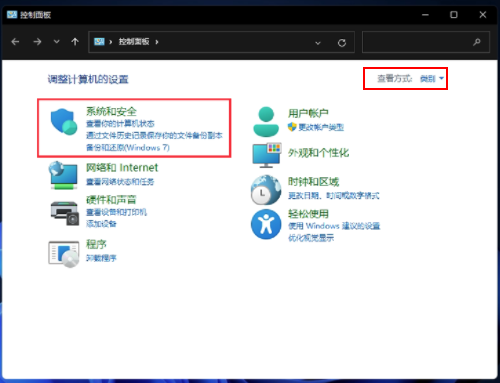Expand chevron after 控制面板 in address bar
500x383 pixels.
tap(157, 42)
